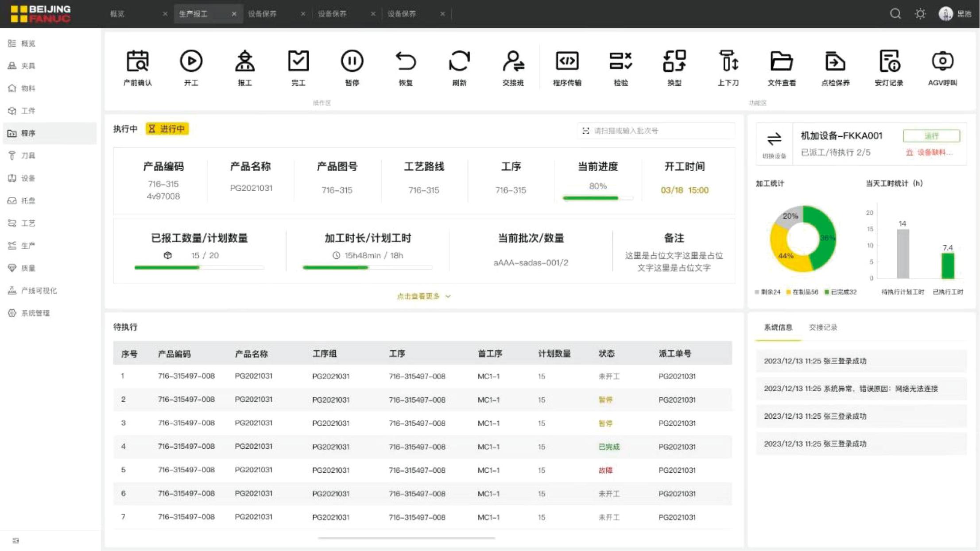Collapse the sidebar with bottom-left icon
This screenshot has height=551, width=980.
16,540
